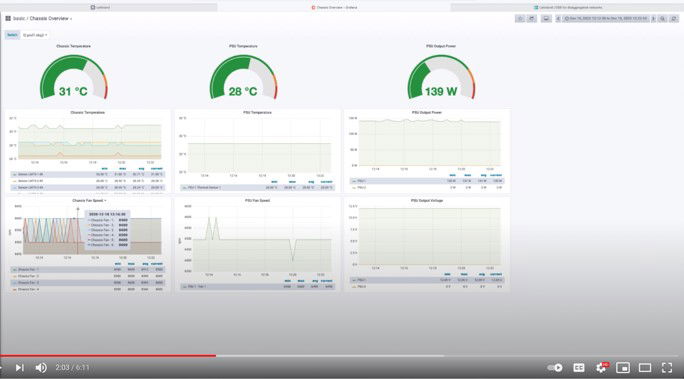Sort PSU Temperature legend by current

pos(326,182)
